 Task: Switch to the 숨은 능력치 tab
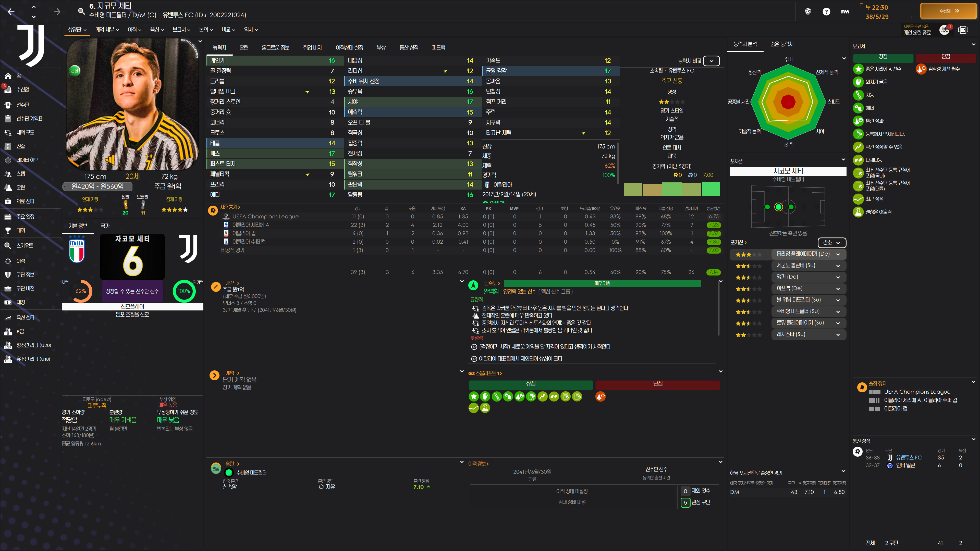(782, 44)
